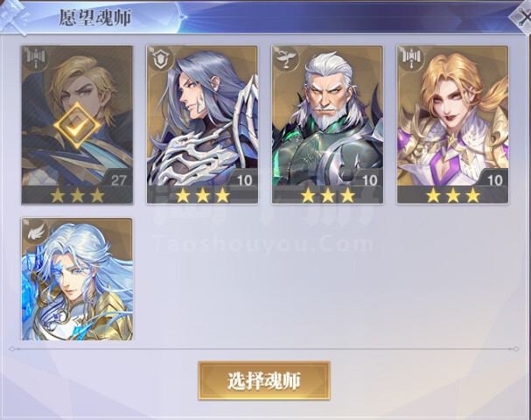Click the hammer emblem beside 愿望魂师 title
Screen dimensions: 531x420
(x=13, y=17)
